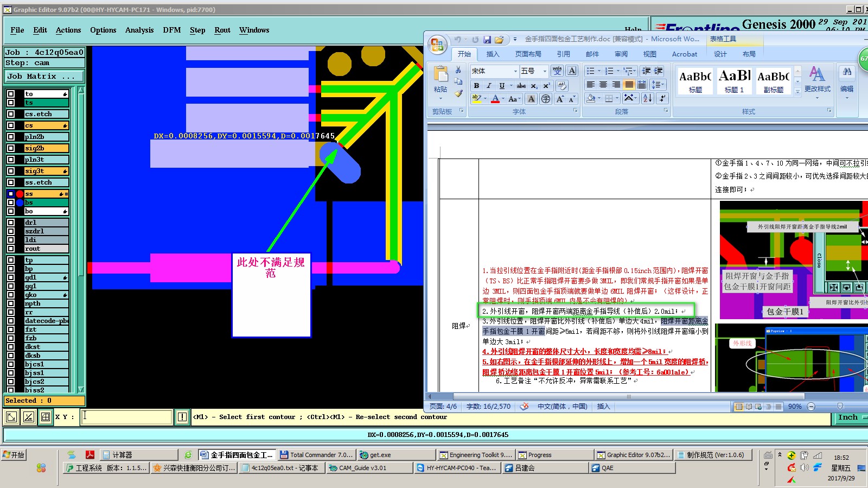Click the X Y coordinate input field
The width and height of the screenshot is (868, 488).
[x=126, y=417]
